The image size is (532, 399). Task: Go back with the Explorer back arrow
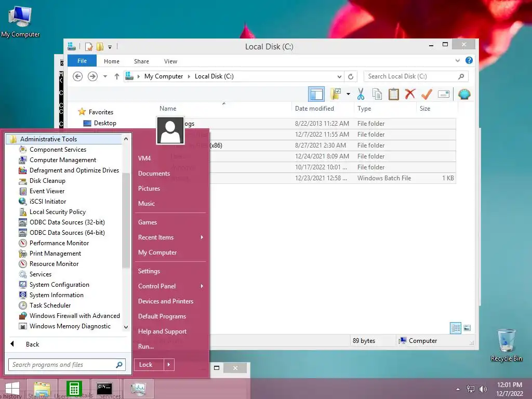click(78, 76)
